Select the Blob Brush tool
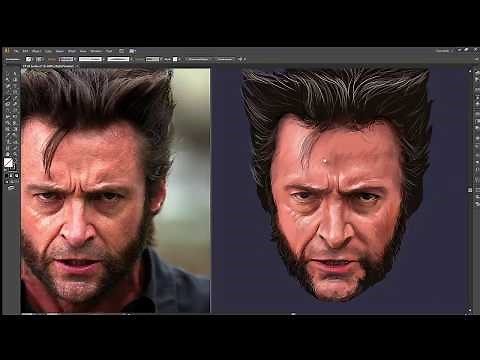Image resolution: width=480 pixels, height=360 pixels. [x=7, y=104]
